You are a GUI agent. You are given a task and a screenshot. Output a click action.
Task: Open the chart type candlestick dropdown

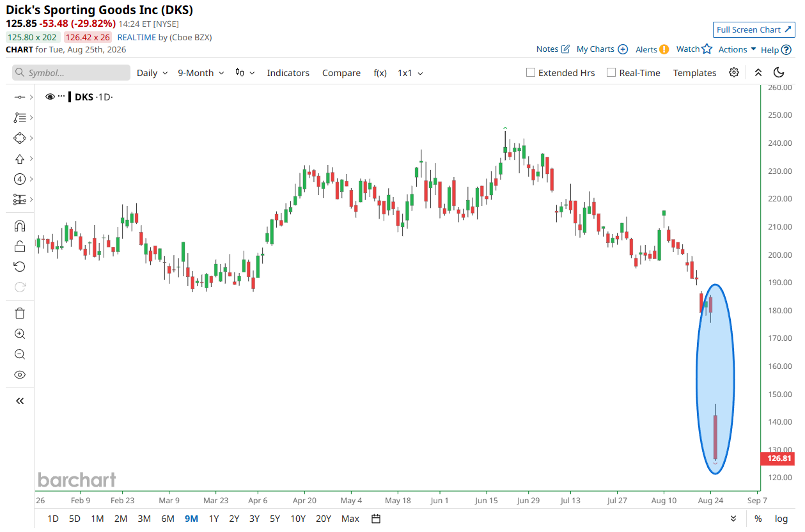[245, 73]
